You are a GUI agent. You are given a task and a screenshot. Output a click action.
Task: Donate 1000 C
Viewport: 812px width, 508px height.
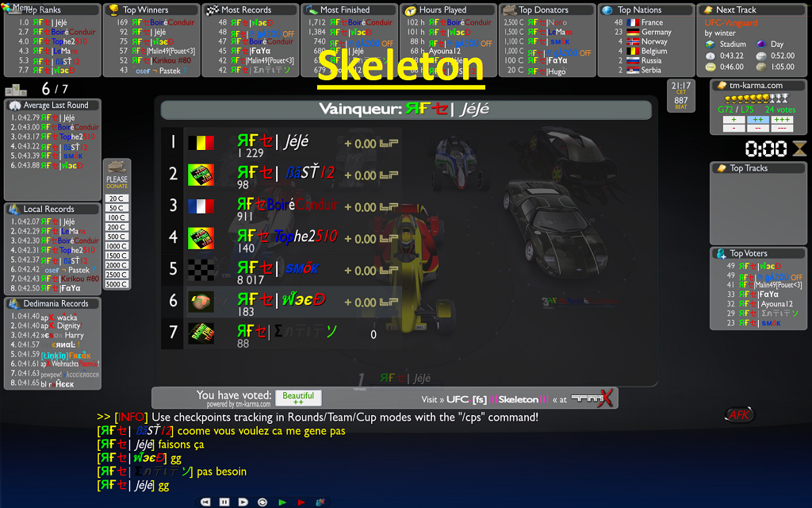point(117,246)
